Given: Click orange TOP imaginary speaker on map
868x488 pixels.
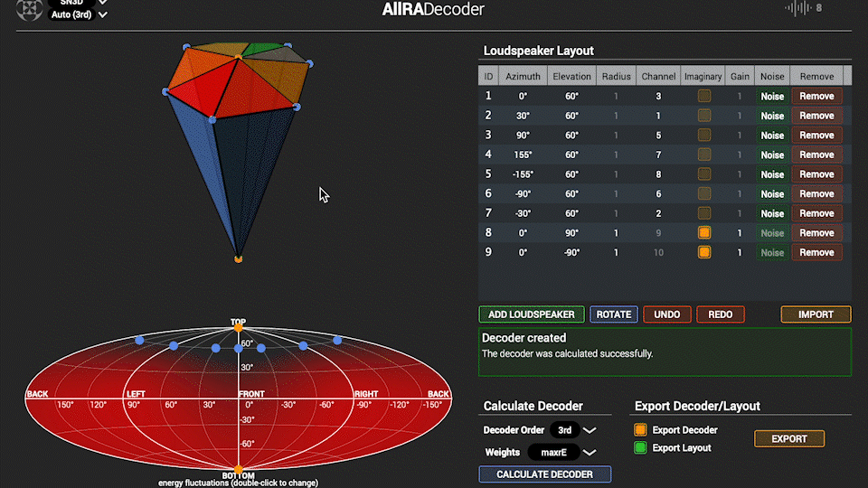Looking at the screenshot, I should tap(238, 327).
